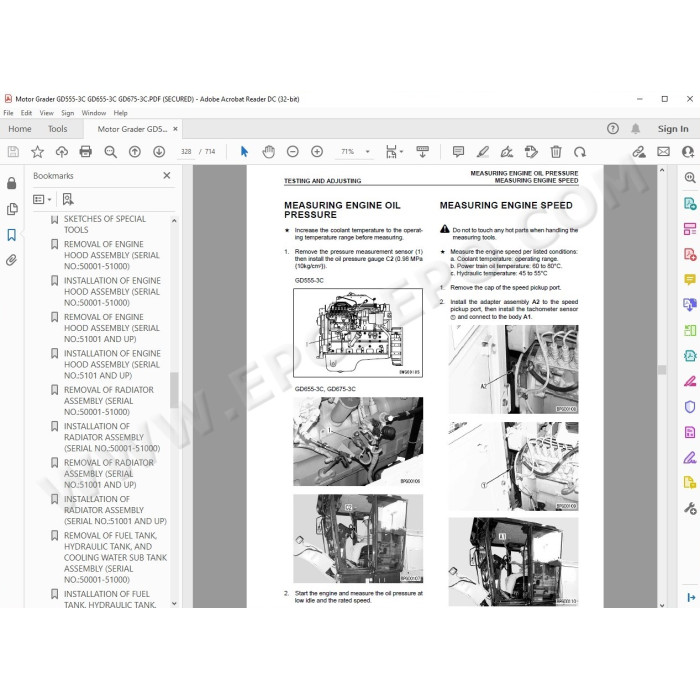
Task: Choose the Selection arrow tool
Action: click(x=244, y=152)
